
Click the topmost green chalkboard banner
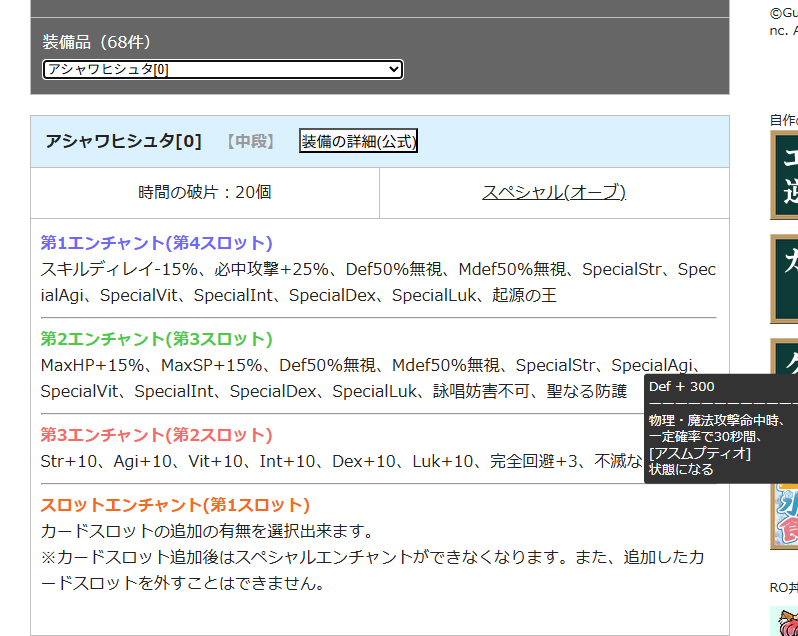[x=785, y=175]
